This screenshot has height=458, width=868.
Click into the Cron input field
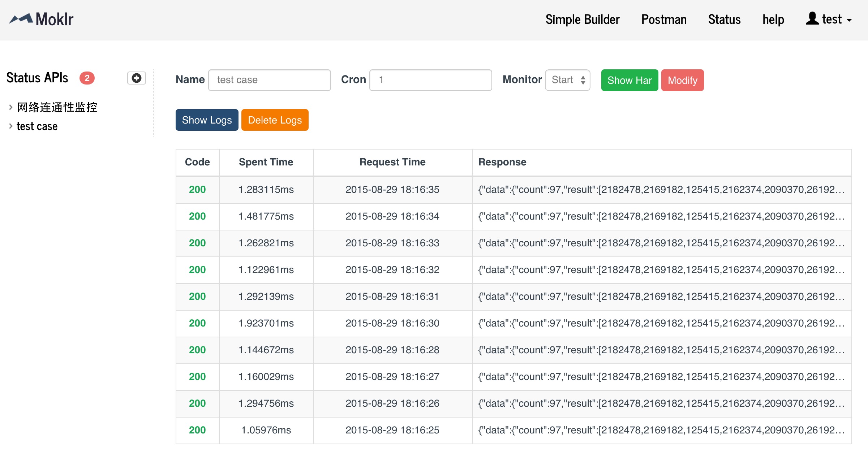pyautogui.click(x=430, y=80)
